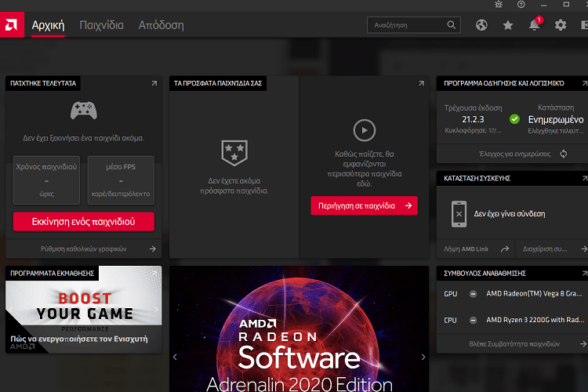Image resolution: width=588 pixels, height=392 pixels.
Task: Select AMD Radeon(TM) Vega 8 Gra... entry
Action: coord(534,294)
